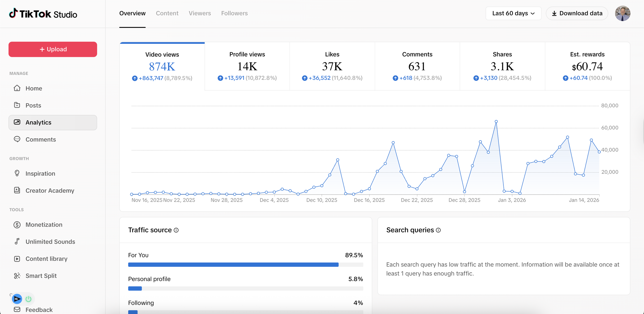Select the Posts section

point(33,105)
